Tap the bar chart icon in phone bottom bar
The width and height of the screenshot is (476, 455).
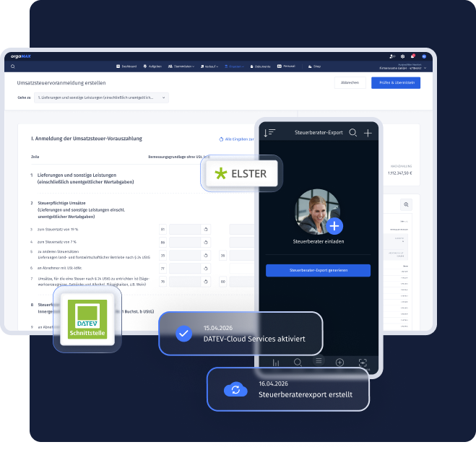(276, 363)
